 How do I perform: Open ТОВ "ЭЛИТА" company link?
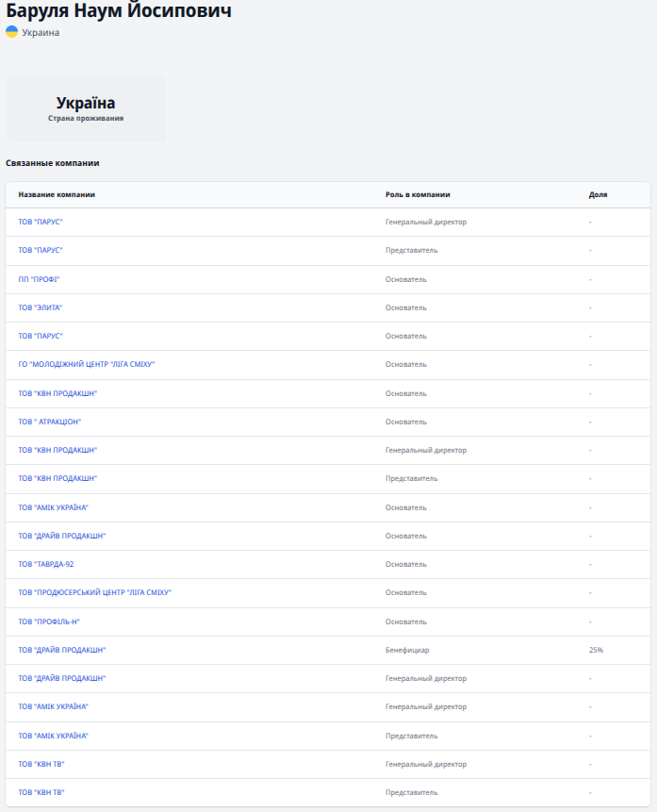41,307
